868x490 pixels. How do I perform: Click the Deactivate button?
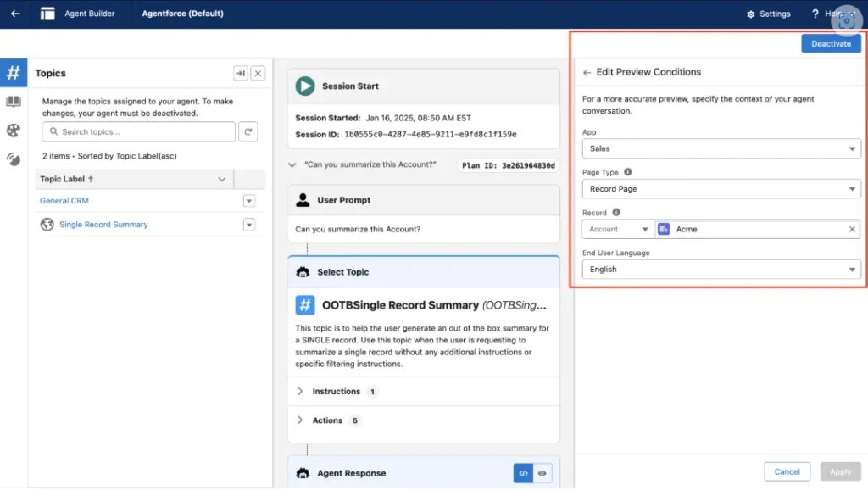tap(831, 44)
